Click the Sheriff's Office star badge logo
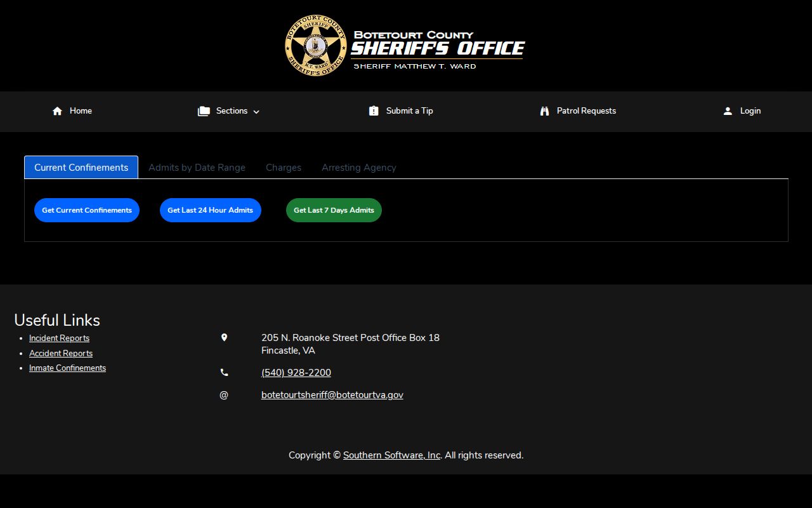Viewport: 812px width, 508px height. tap(315, 46)
